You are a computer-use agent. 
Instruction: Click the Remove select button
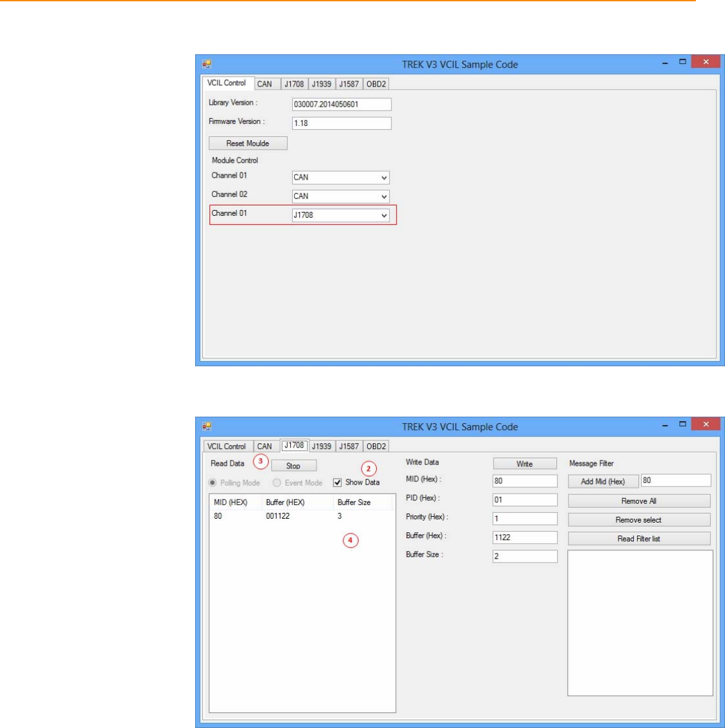pos(639,520)
